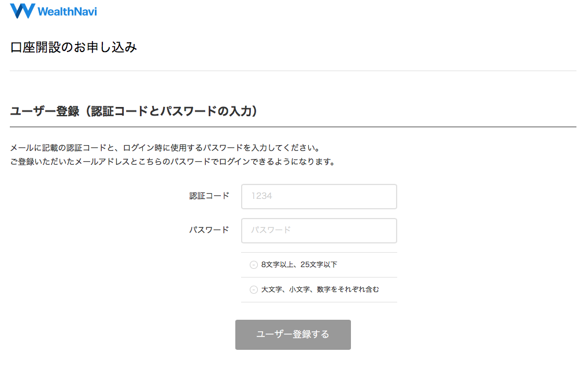Click the blue W logo icon
The width and height of the screenshot is (588, 377).
[23, 11]
